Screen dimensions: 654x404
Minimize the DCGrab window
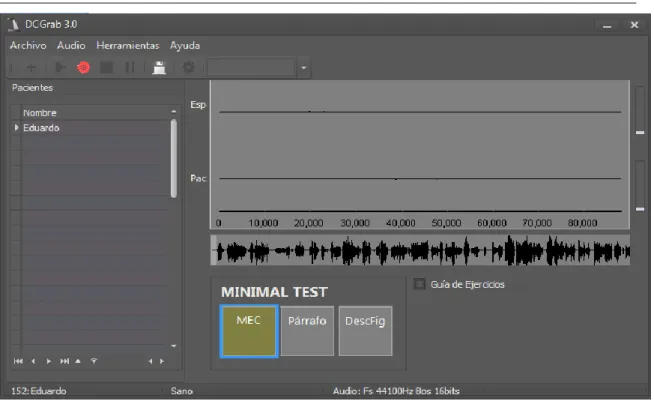pyautogui.click(x=607, y=25)
